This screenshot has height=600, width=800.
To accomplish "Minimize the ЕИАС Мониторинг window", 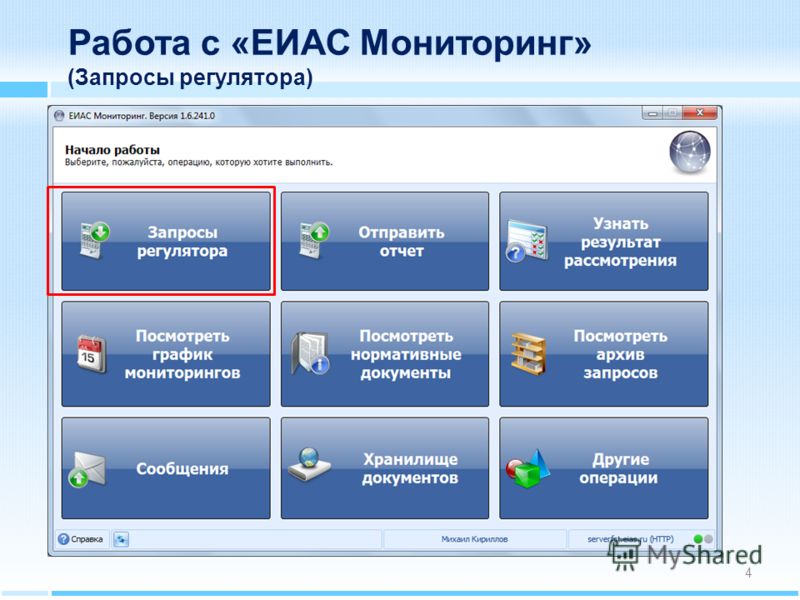I will [652, 113].
